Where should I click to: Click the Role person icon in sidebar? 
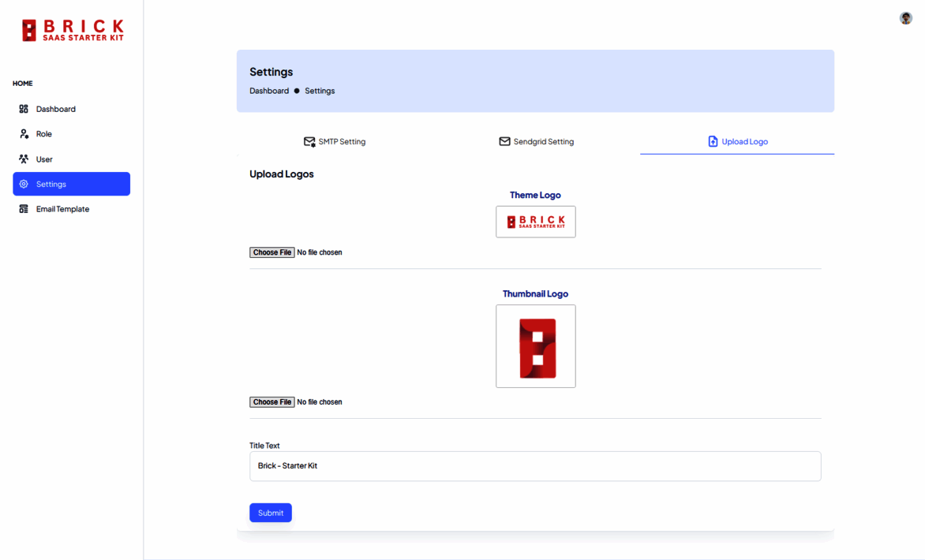[x=24, y=134]
